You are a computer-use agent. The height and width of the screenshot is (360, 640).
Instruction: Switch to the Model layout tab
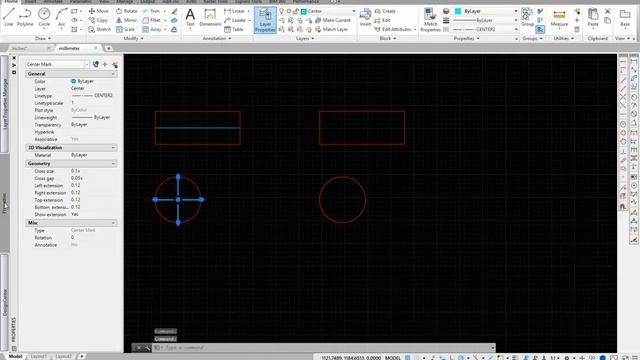16,356
